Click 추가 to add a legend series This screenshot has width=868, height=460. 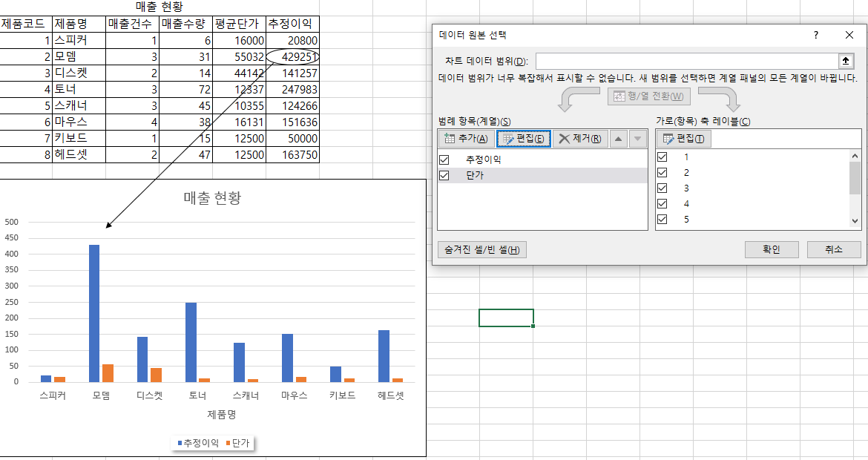pos(466,139)
